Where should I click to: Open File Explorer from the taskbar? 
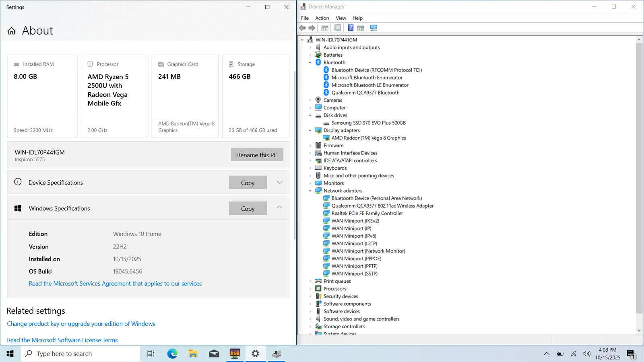point(193,354)
